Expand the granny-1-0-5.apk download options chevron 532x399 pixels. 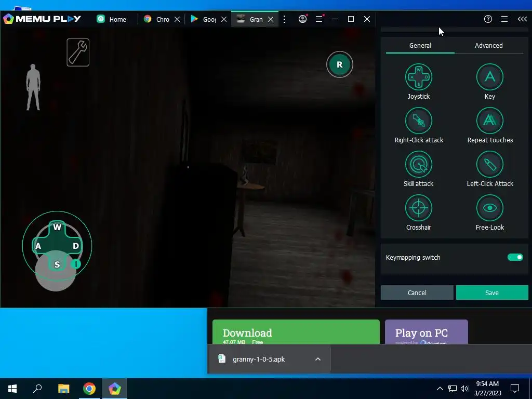318,359
